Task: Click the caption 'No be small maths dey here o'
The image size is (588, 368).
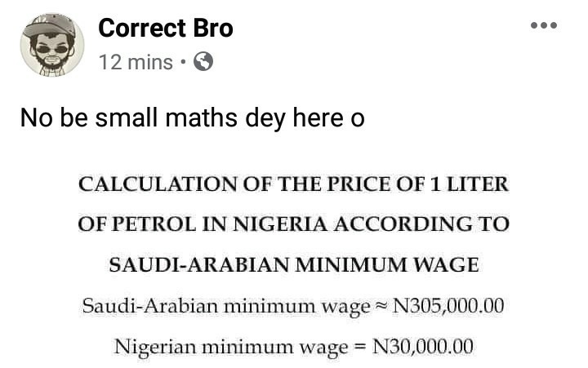Action: coord(192,118)
